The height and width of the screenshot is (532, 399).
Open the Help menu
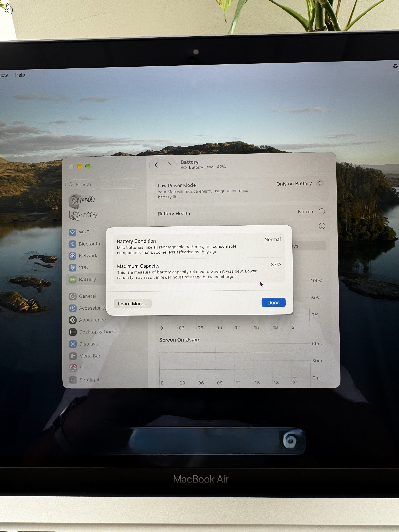click(20, 75)
